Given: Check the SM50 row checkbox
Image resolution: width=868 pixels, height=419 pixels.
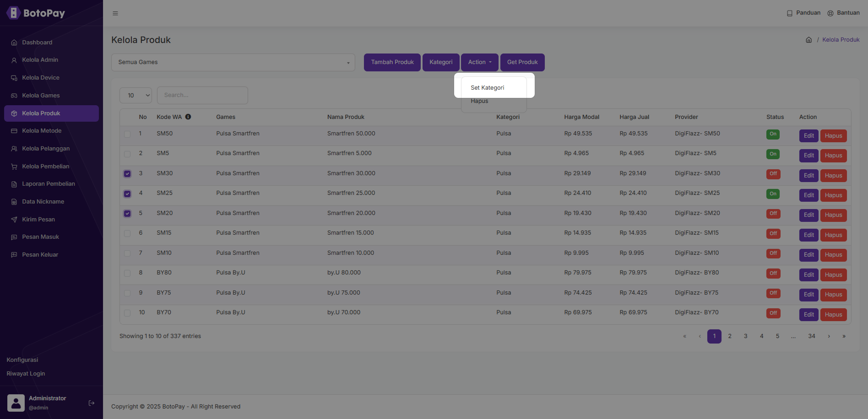Looking at the screenshot, I should coord(127,134).
